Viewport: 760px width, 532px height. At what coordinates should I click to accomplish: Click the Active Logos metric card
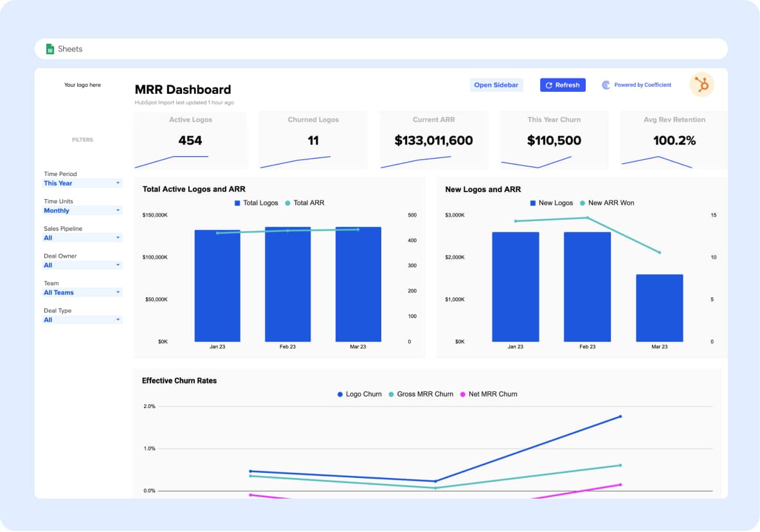pos(190,140)
